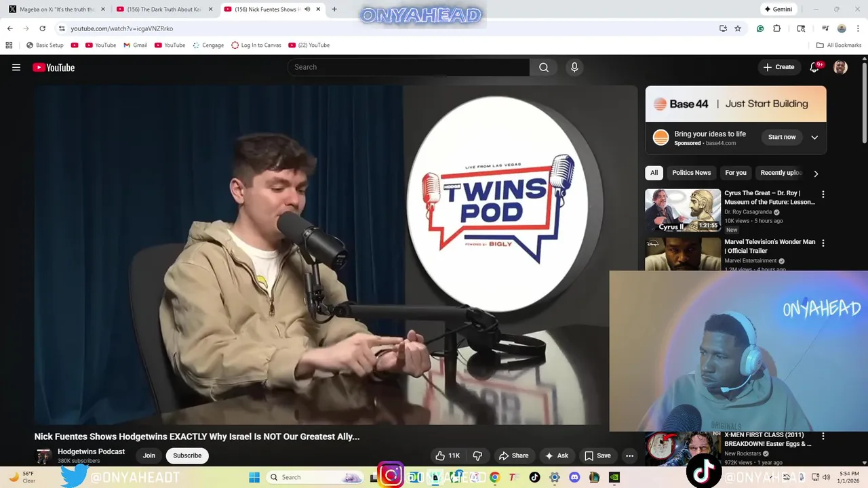Screen dimensions: 868x488
Task: Reload the page
Action: [x=42, y=28]
